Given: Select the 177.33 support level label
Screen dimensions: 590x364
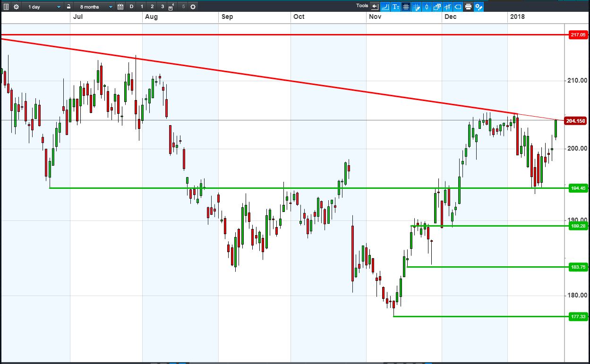Looking at the screenshot, I should [578, 316].
